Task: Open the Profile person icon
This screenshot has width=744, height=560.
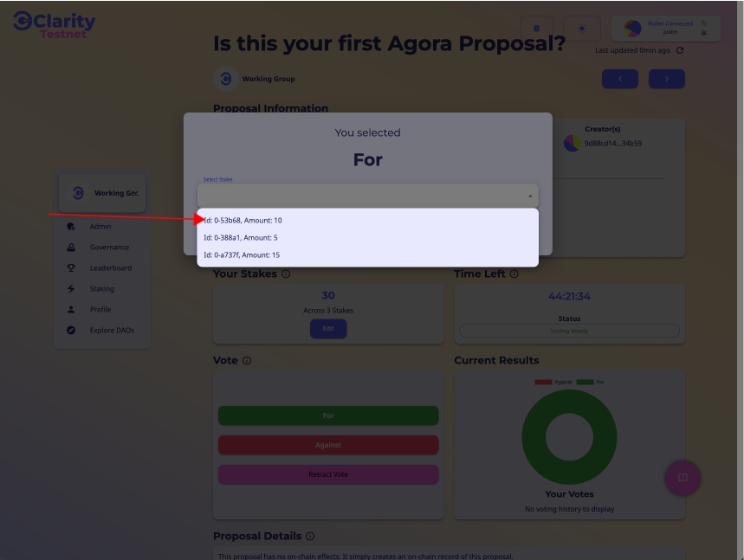Action: click(72, 310)
